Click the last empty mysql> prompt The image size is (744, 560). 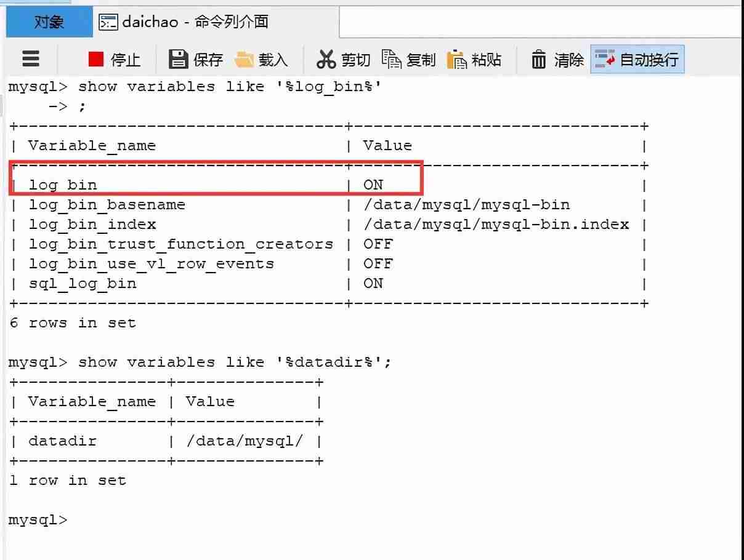pyautogui.click(x=38, y=519)
